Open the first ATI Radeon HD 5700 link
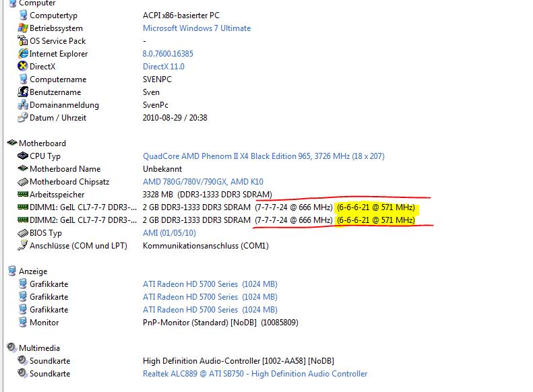 tap(210, 284)
